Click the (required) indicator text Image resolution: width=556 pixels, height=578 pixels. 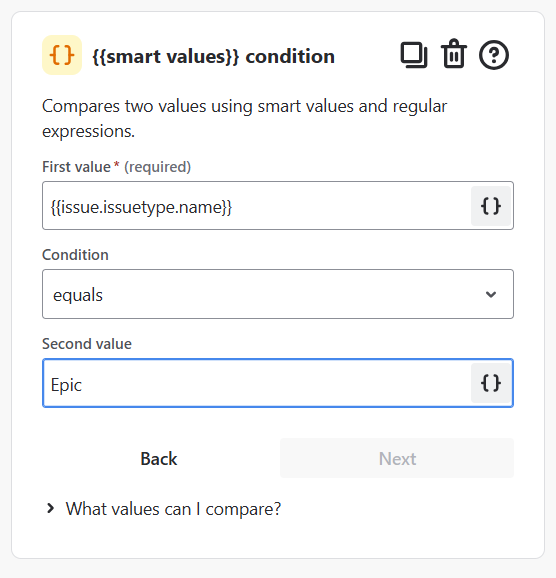tap(157, 167)
